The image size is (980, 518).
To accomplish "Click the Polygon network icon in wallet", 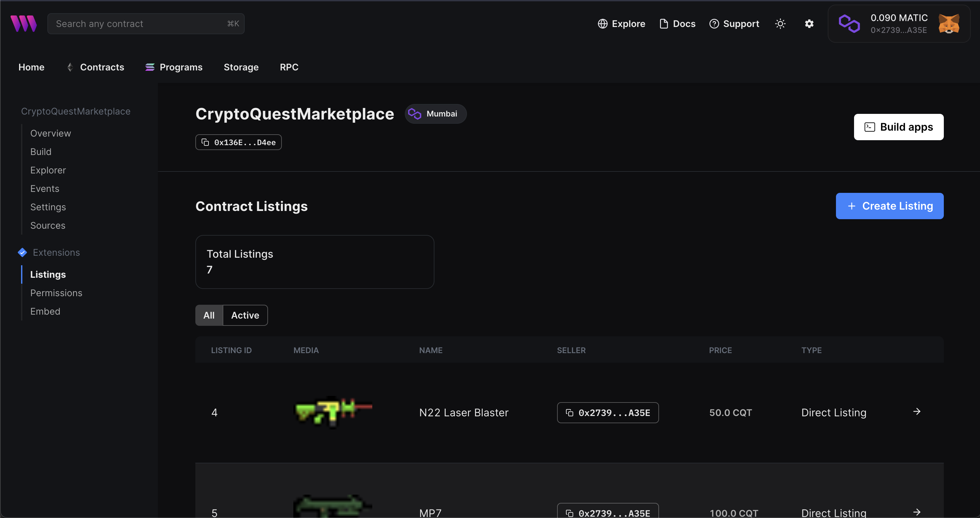I will [849, 24].
